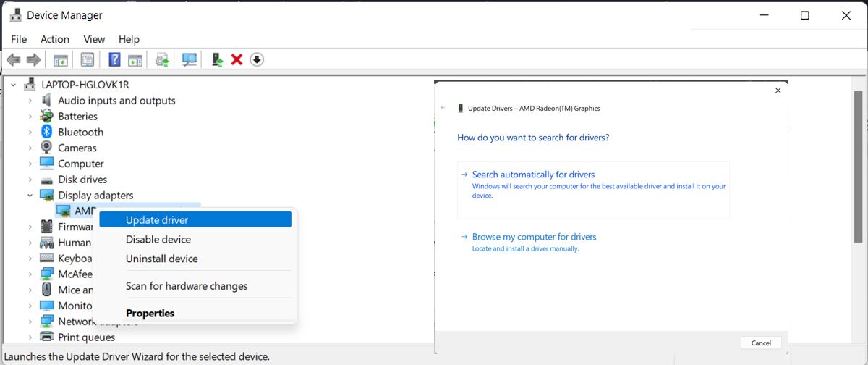This screenshot has height=365, width=868.
Task: Choose Properties in the context menu
Action: click(x=195, y=313)
